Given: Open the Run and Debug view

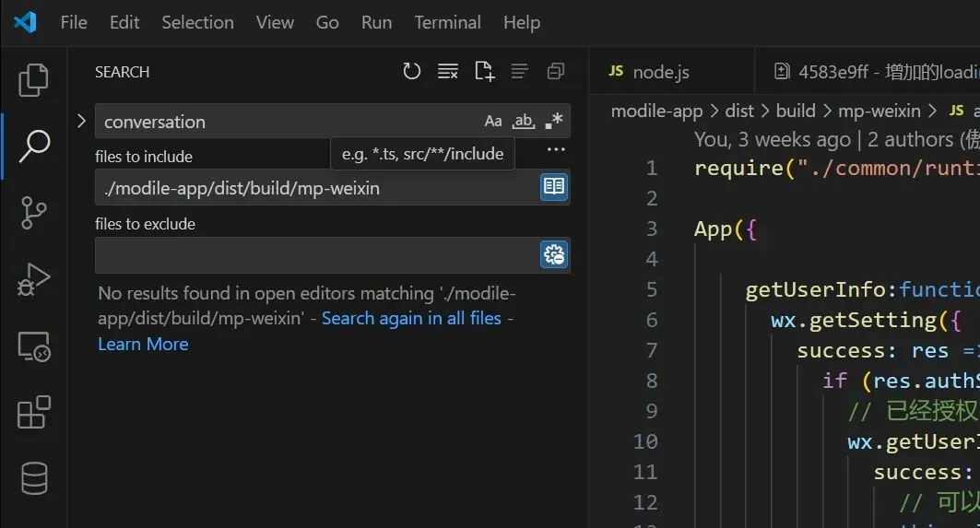Looking at the screenshot, I should pyautogui.click(x=33, y=278).
